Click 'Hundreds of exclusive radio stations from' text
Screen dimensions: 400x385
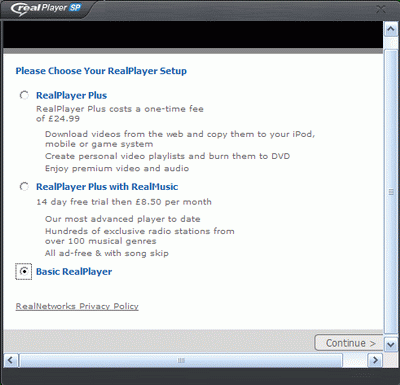point(140,231)
